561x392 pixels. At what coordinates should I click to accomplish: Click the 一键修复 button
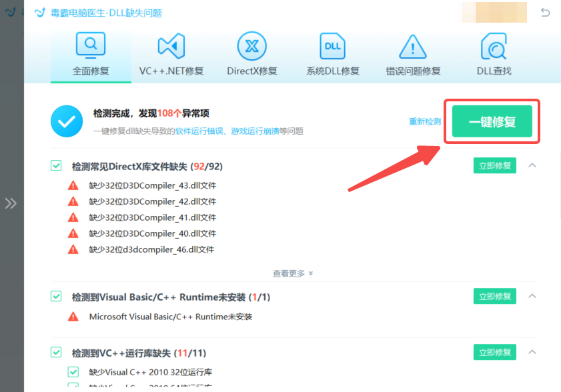pyautogui.click(x=492, y=122)
